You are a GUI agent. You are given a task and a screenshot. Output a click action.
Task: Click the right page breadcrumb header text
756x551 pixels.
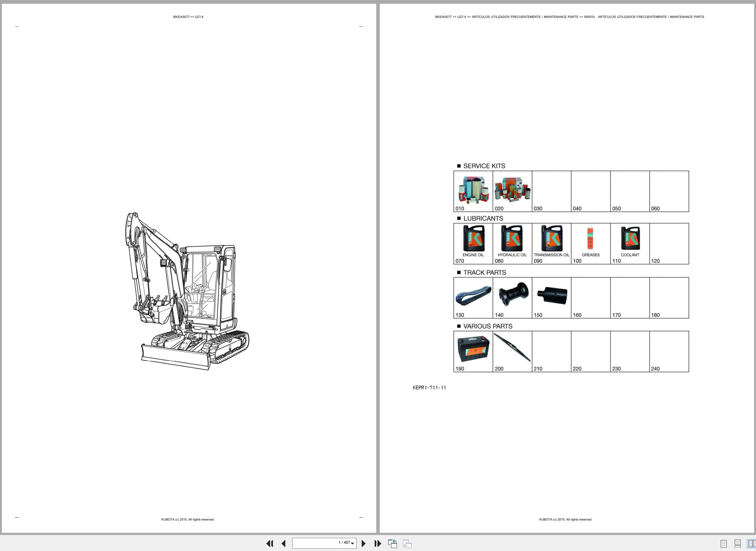tap(569, 17)
